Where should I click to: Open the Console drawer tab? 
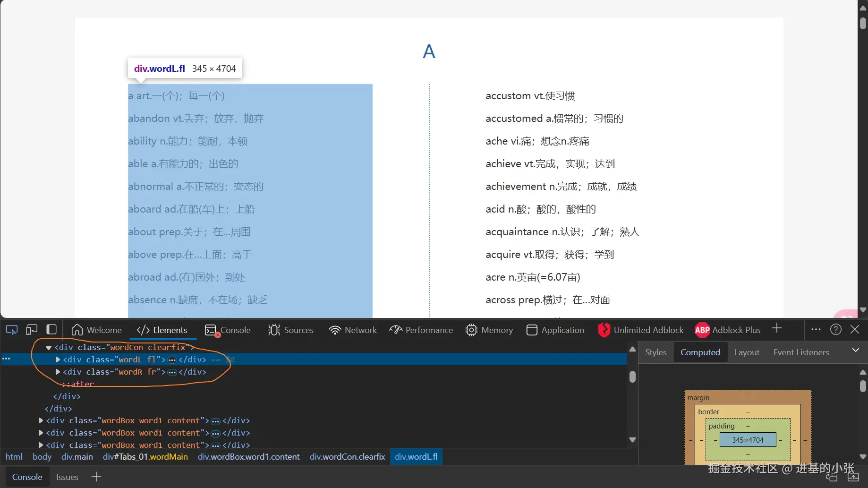pyautogui.click(x=27, y=477)
